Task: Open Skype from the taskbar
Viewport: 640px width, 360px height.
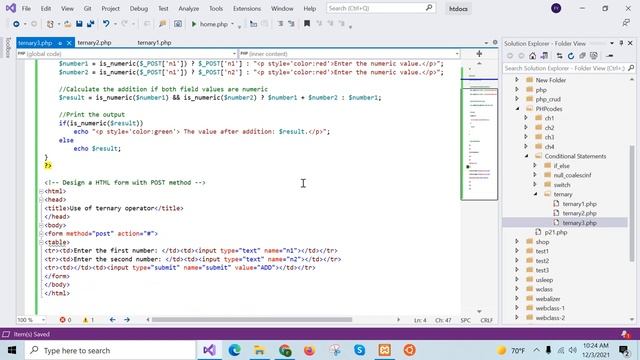Action: pyautogui.click(x=360, y=350)
